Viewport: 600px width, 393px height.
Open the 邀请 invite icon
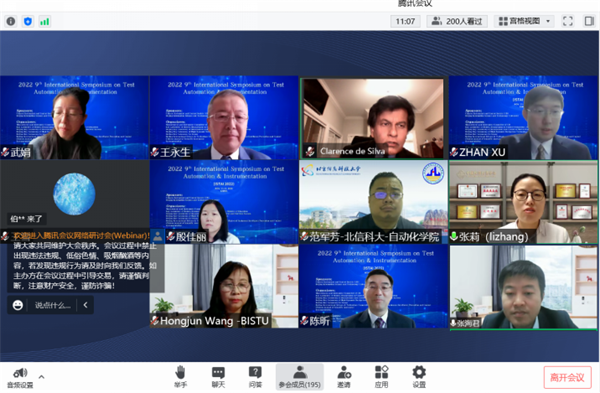coord(344,377)
